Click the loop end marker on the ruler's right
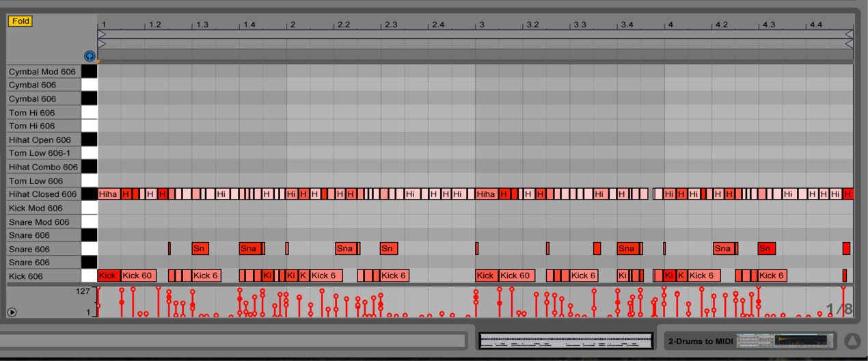This screenshot has width=868, height=361. click(850, 34)
